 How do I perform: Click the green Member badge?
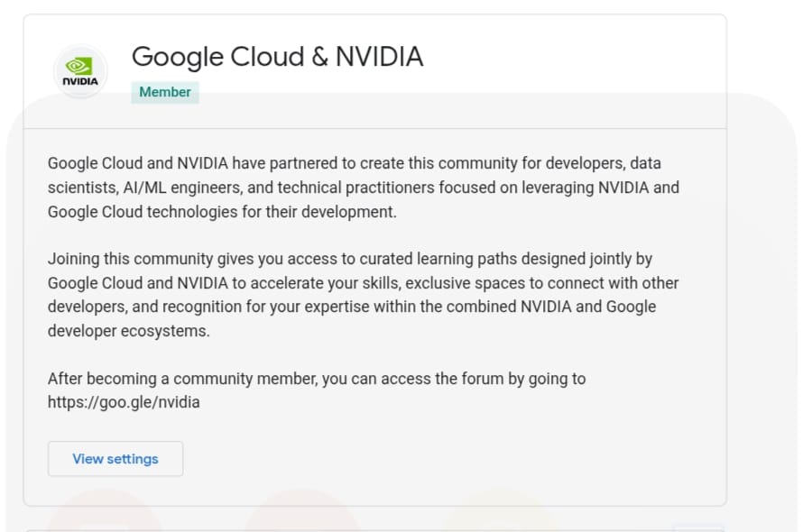164,92
